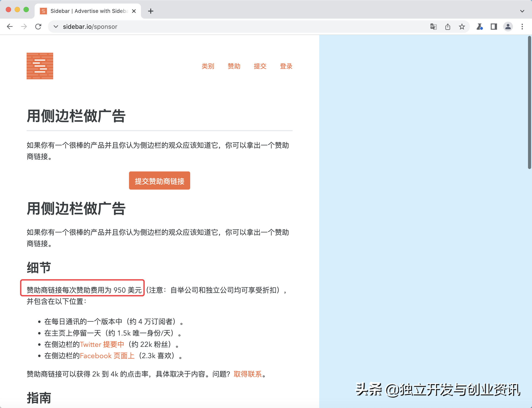Viewport: 532px width, 408px height.
Task: Open the Google Translate page icon
Action: pyautogui.click(x=433, y=27)
